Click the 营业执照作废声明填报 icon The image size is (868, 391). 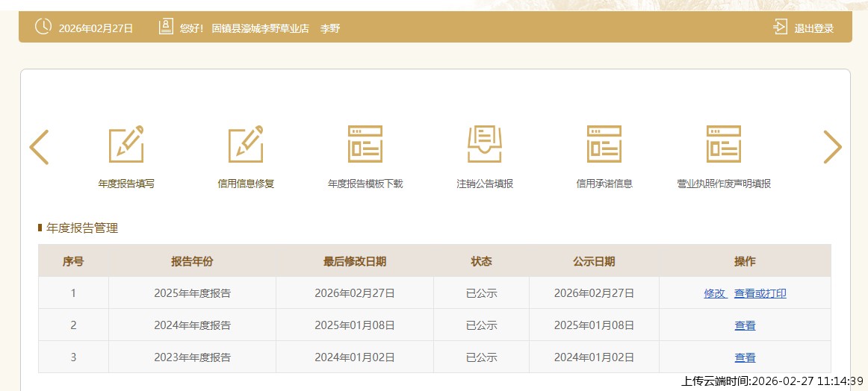coord(723,145)
